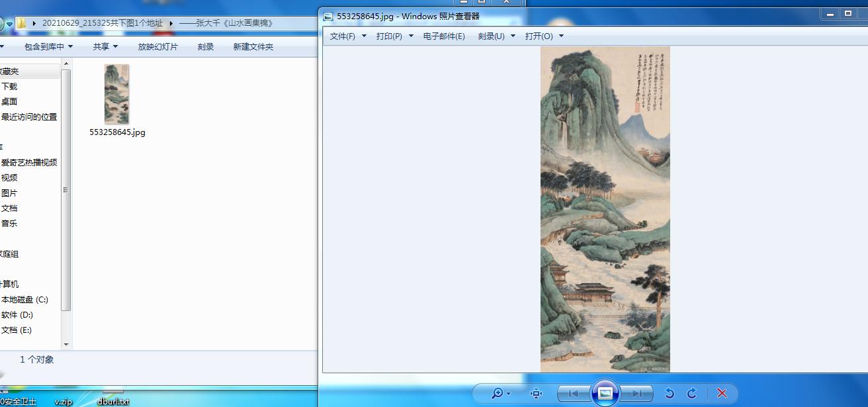Delete image with the red X icon
Image resolution: width=868 pixels, height=407 pixels.
click(722, 394)
